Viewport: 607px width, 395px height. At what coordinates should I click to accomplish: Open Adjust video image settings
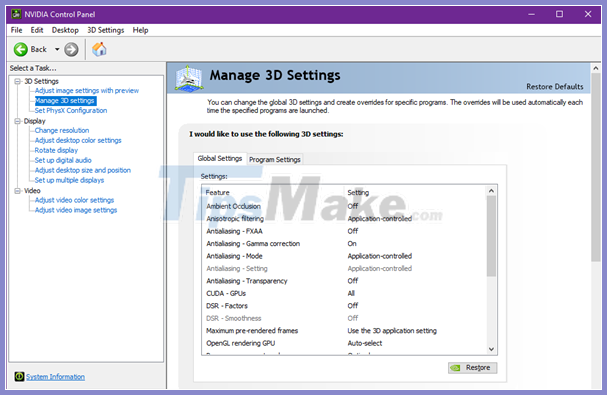[x=76, y=210]
